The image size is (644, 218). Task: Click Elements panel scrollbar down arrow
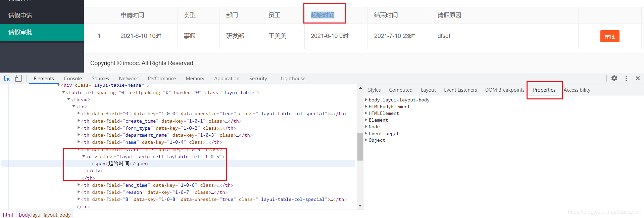pyautogui.click(x=360, y=206)
